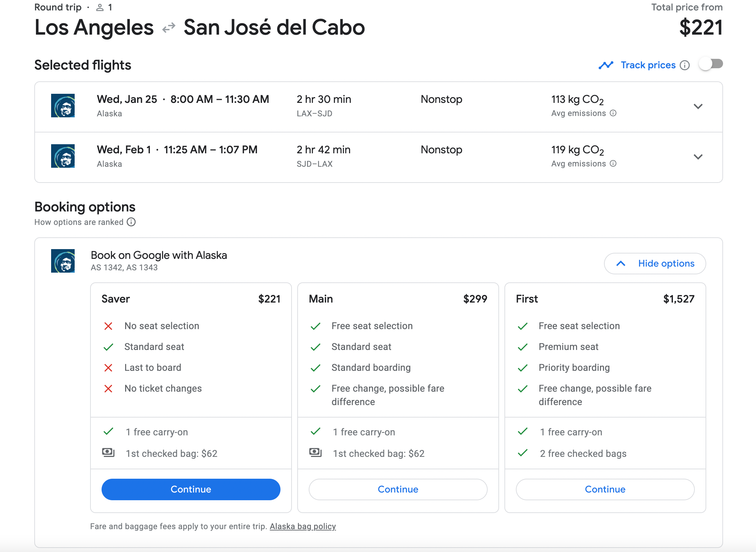Click Alaska logo on Feb 1 flight
756x552 pixels.
63,156
